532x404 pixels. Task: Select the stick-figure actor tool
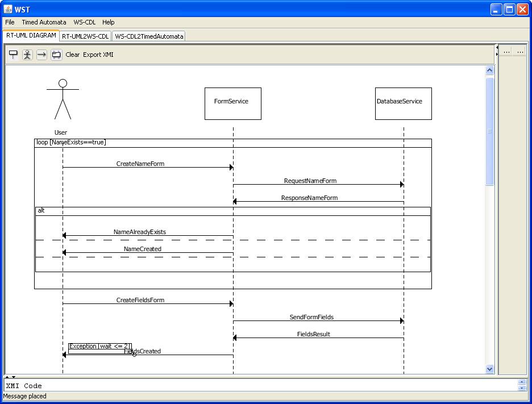27,55
